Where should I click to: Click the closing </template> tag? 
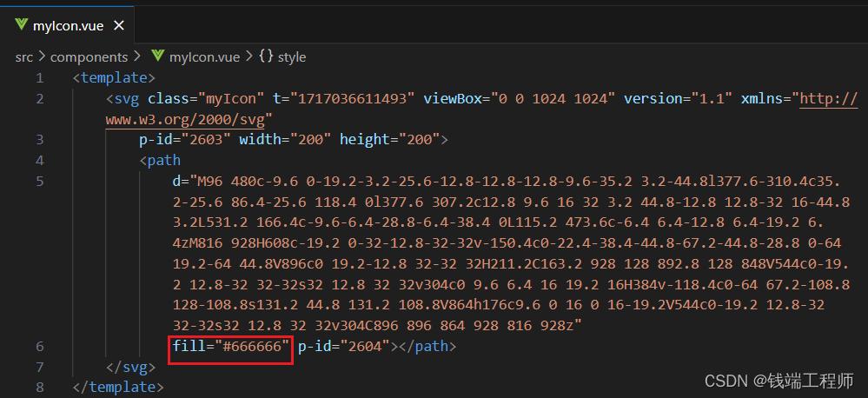[118, 387]
